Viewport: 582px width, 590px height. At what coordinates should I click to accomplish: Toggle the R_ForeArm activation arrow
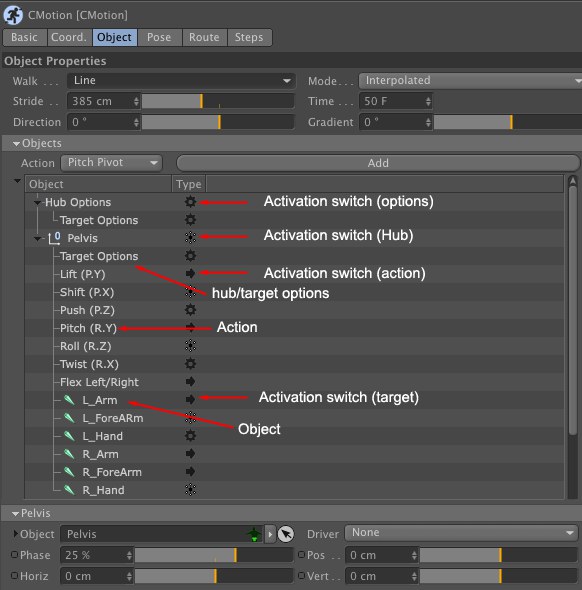point(190,471)
